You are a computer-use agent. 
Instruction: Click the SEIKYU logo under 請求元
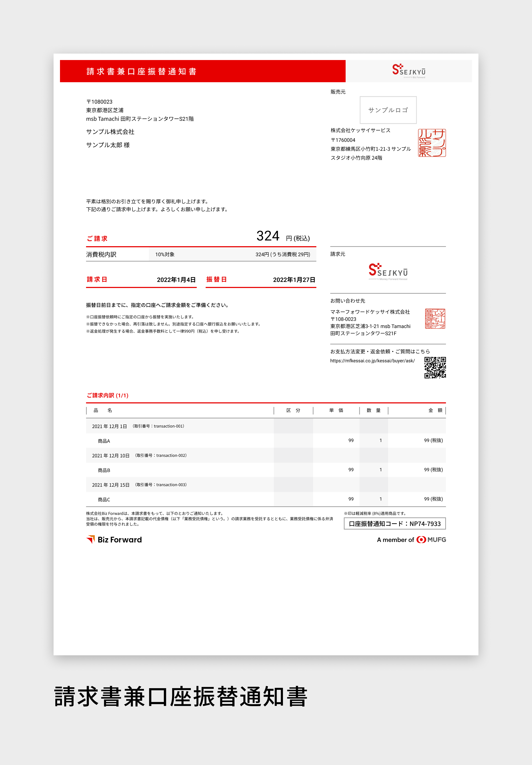pos(388,272)
